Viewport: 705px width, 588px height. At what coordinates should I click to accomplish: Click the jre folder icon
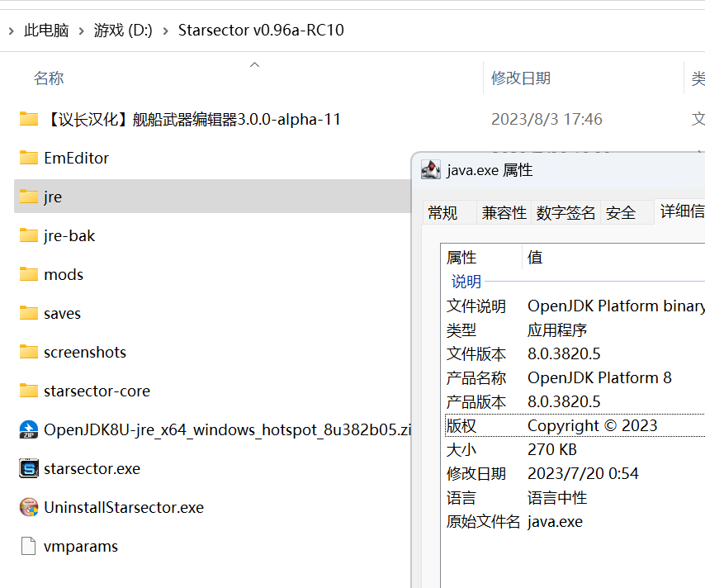pos(27,197)
